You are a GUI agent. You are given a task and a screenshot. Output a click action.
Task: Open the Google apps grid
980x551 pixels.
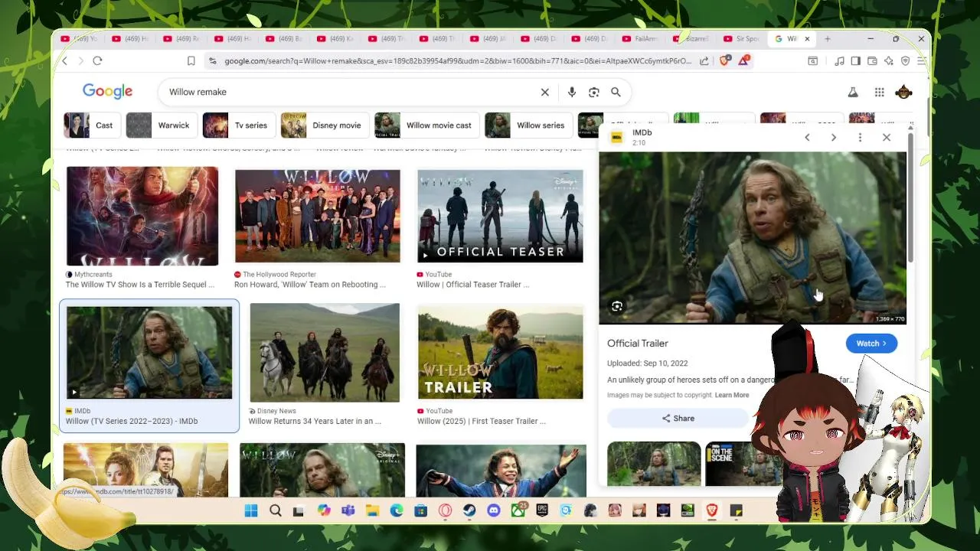(x=880, y=92)
